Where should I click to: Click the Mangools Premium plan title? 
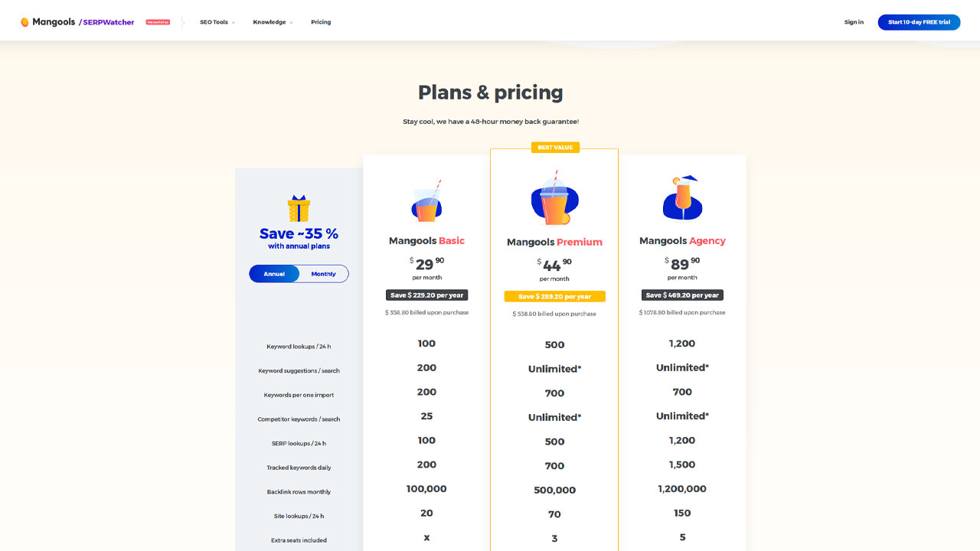click(554, 242)
